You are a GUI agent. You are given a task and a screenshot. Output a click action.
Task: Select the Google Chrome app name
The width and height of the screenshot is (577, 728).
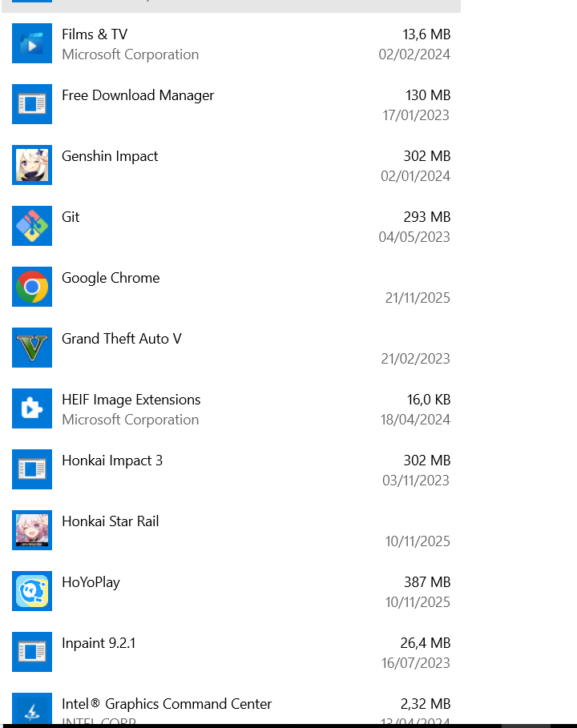coord(111,278)
